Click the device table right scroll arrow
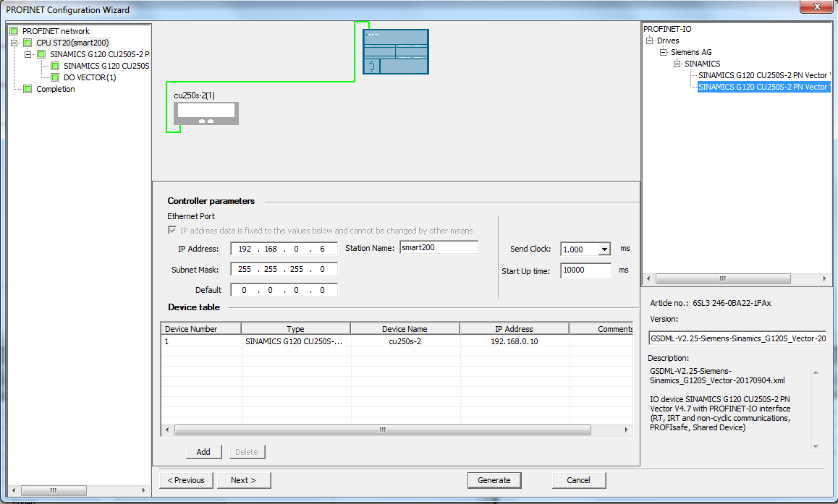 [627, 430]
